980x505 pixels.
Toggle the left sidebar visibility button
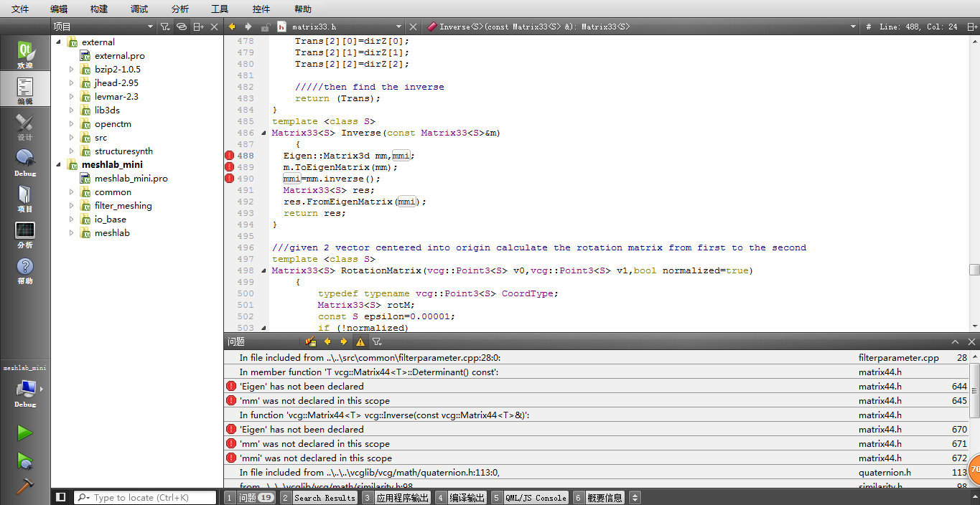click(61, 497)
